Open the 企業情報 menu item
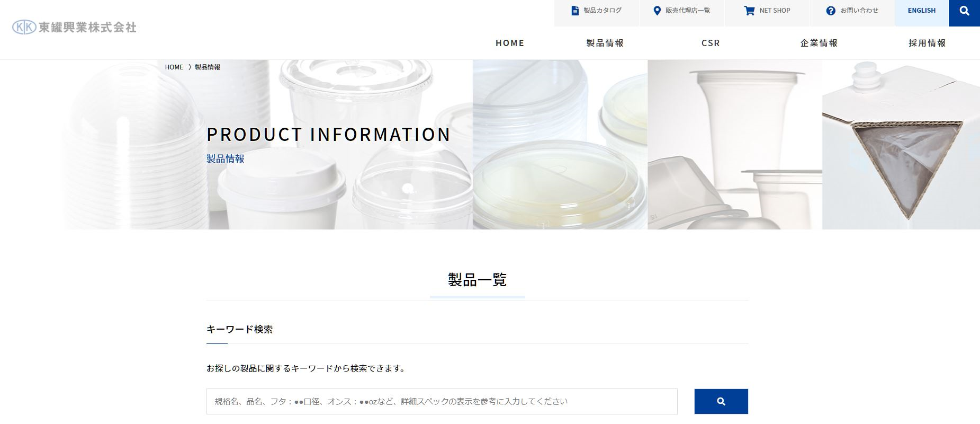This screenshot has width=980, height=424. 819,43
